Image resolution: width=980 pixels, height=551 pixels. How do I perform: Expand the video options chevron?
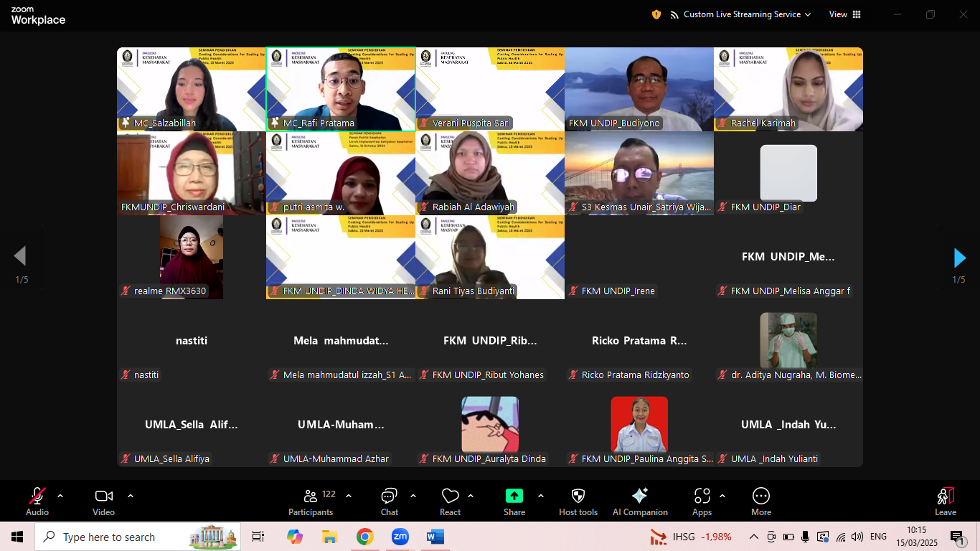pyautogui.click(x=131, y=496)
